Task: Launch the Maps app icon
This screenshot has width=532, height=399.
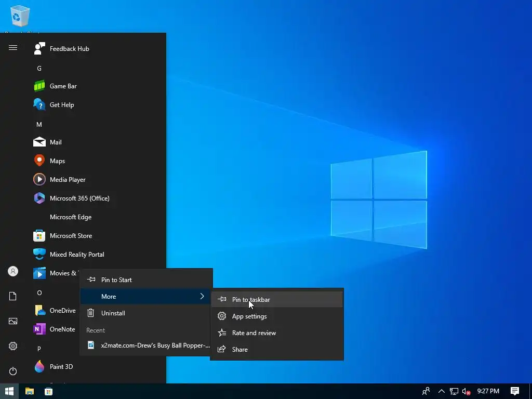Action: 39,161
